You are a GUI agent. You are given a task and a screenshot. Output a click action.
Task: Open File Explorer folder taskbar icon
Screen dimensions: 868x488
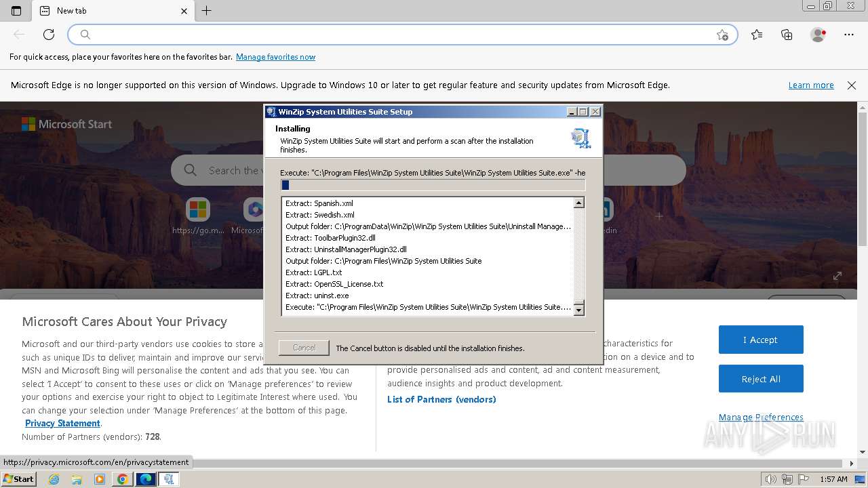[x=77, y=479]
